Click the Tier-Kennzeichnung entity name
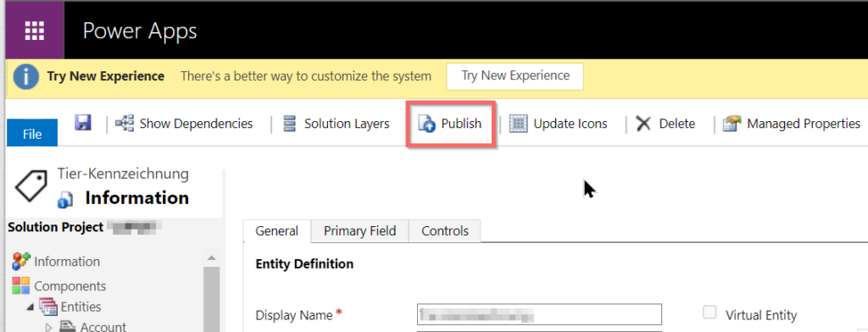 pyautogui.click(x=123, y=174)
